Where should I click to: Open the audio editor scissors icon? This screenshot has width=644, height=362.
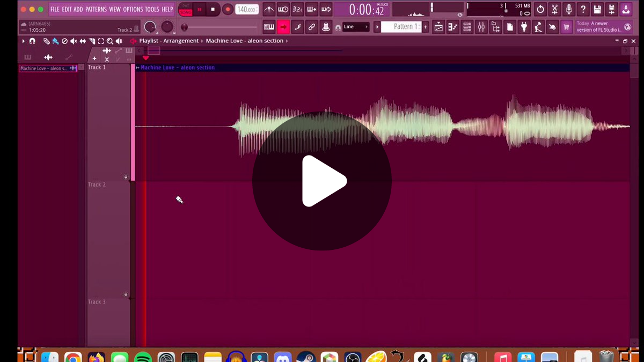click(555, 9)
